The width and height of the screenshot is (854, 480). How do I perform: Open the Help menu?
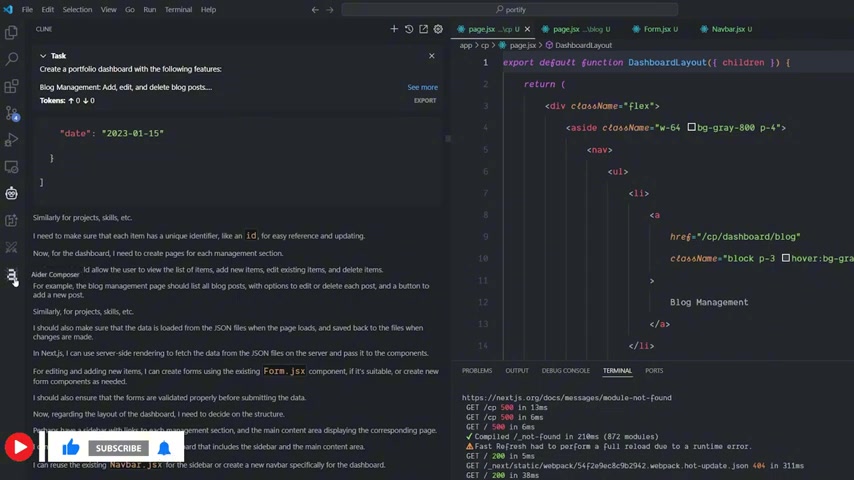click(208, 9)
